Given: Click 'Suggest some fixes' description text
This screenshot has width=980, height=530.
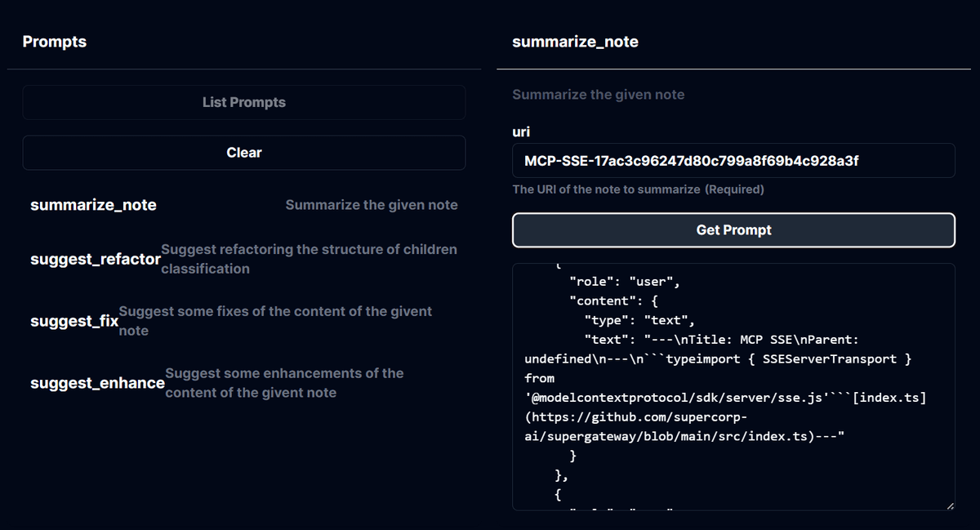Looking at the screenshot, I should pyautogui.click(x=275, y=321).
